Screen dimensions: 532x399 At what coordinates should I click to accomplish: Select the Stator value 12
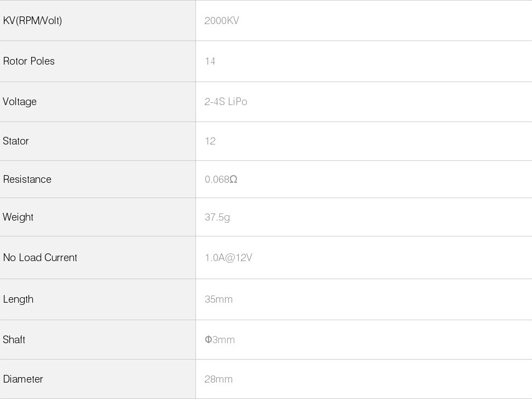[x=210, y=141]
